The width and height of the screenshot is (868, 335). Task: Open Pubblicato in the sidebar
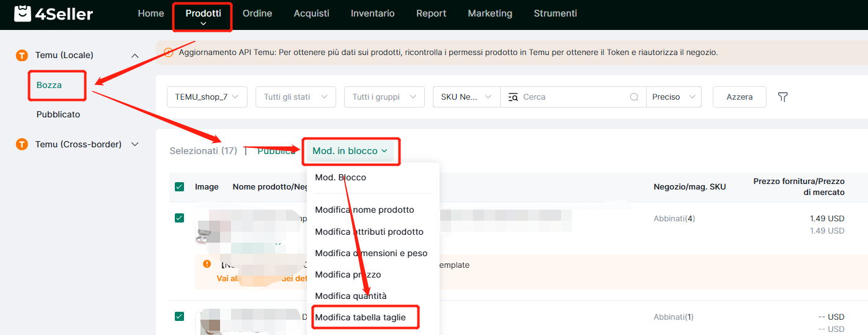[x=58, y=114]
